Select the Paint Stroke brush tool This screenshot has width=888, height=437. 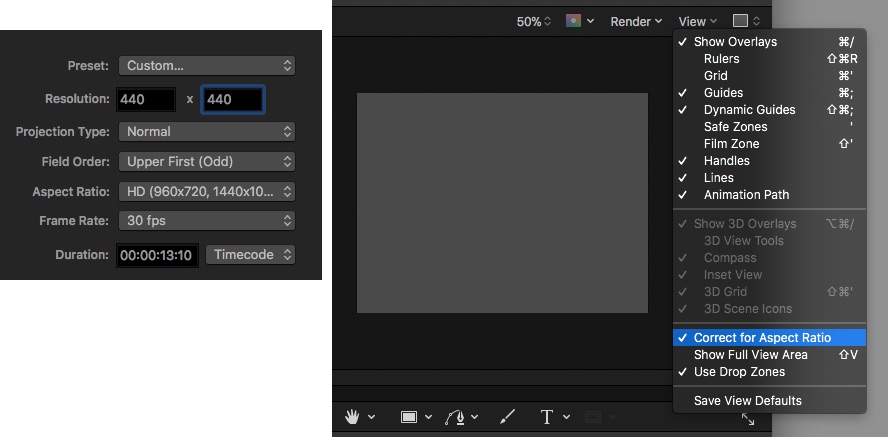point(507,416)
